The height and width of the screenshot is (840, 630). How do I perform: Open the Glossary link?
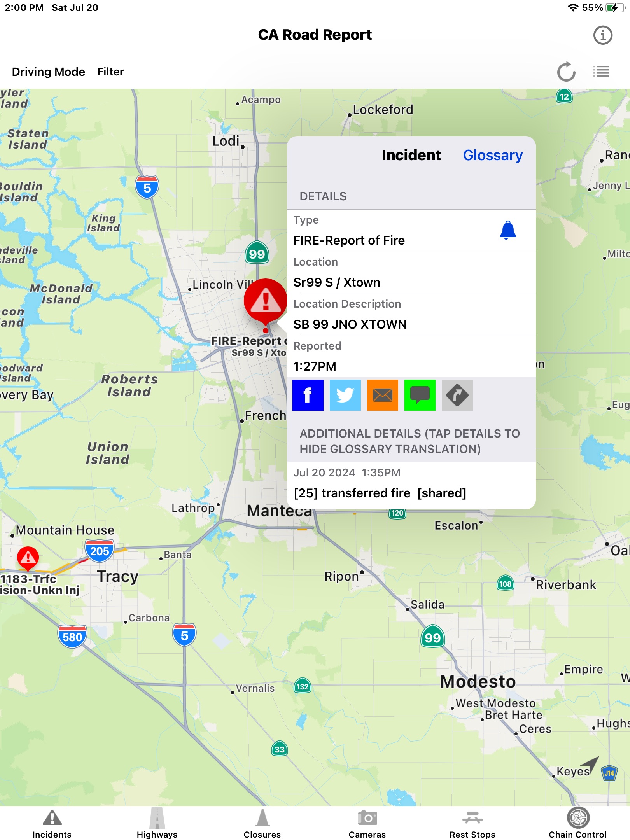coord(492,155)
